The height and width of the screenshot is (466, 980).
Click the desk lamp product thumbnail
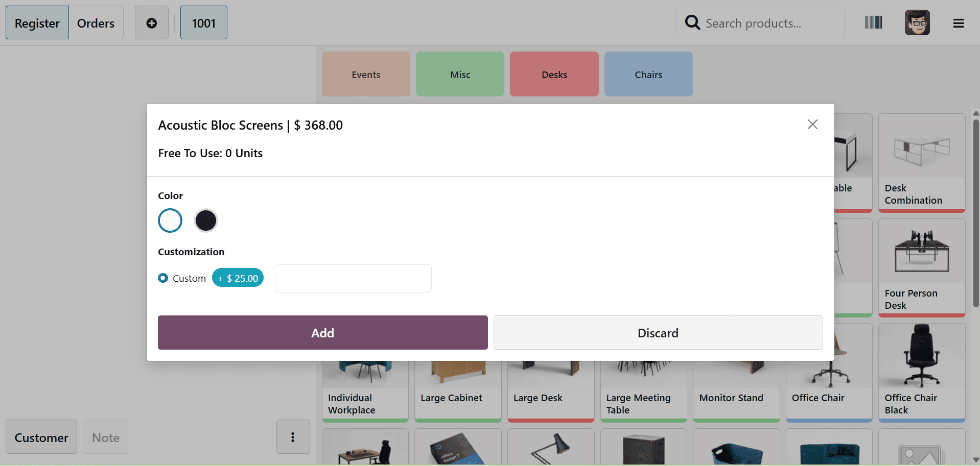[551, 447]
